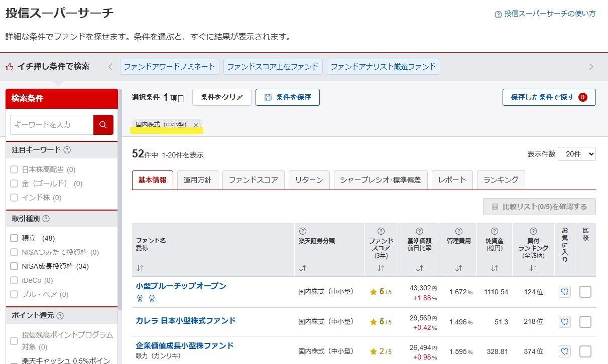The height and width of the screenshot is (364, 608).
Task: Click the 条件を保存 button
Action: coord(288,97)
